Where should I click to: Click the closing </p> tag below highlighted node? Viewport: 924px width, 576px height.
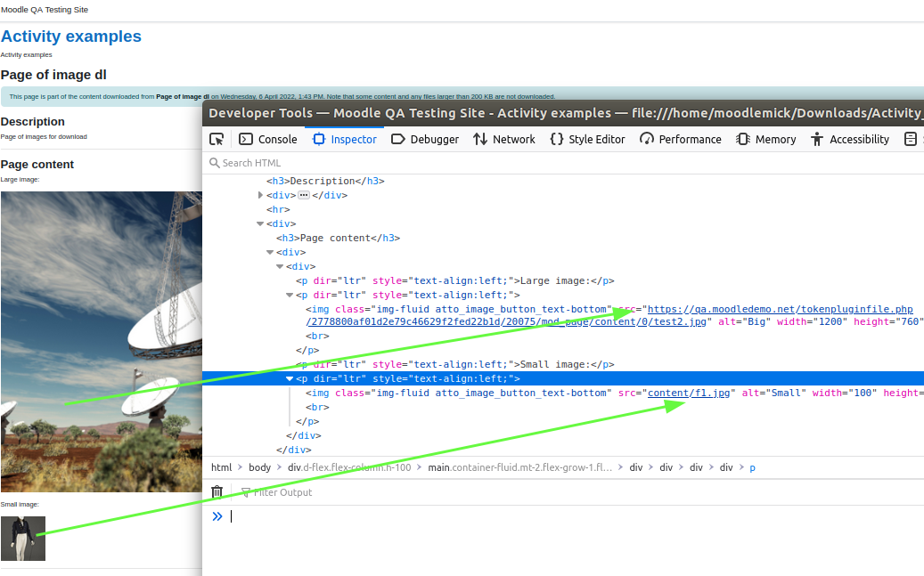(x=307, y=422)
